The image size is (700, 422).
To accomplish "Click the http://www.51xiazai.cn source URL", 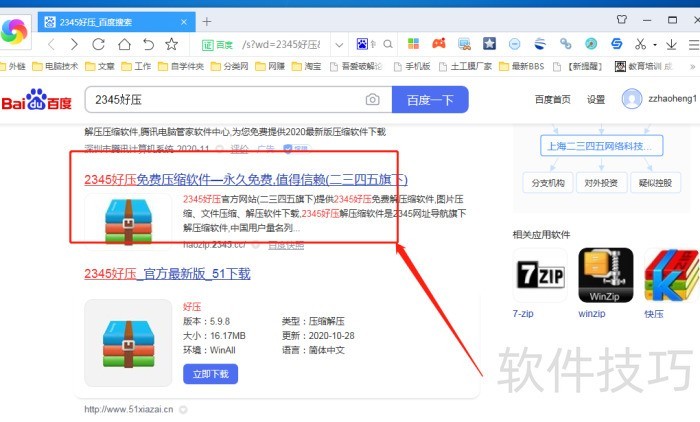I will (x=129, y=409).
